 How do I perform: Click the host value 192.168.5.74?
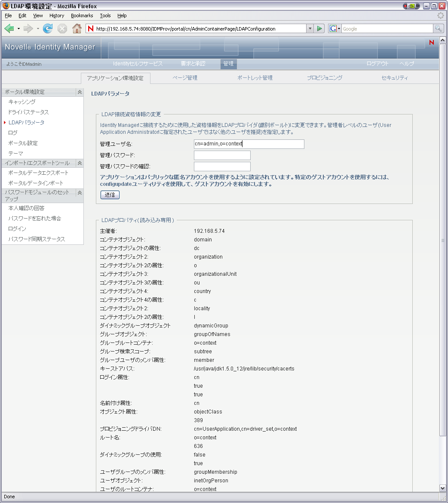point(209,231)
